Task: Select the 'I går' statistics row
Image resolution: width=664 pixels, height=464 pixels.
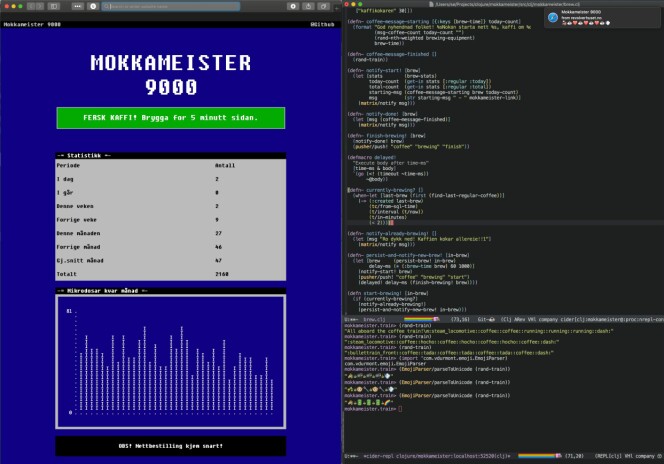Action: pyautogui.click(x=171, y=193)
